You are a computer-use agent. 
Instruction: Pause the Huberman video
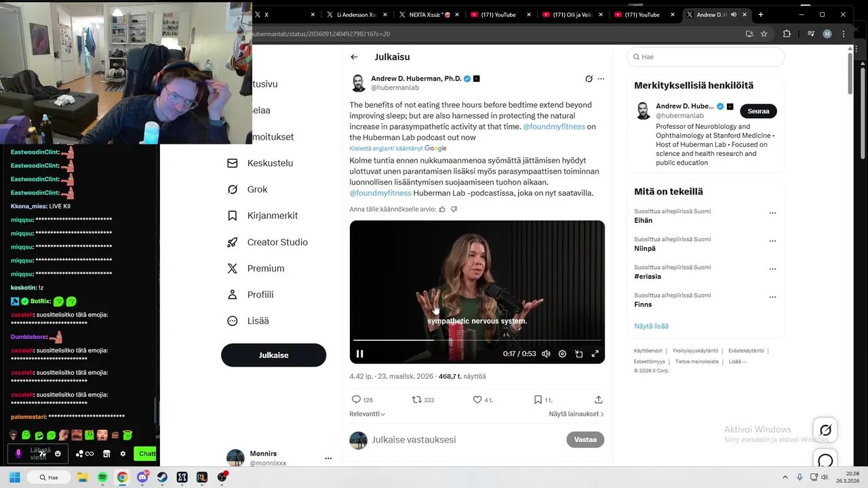pos(360,354)
